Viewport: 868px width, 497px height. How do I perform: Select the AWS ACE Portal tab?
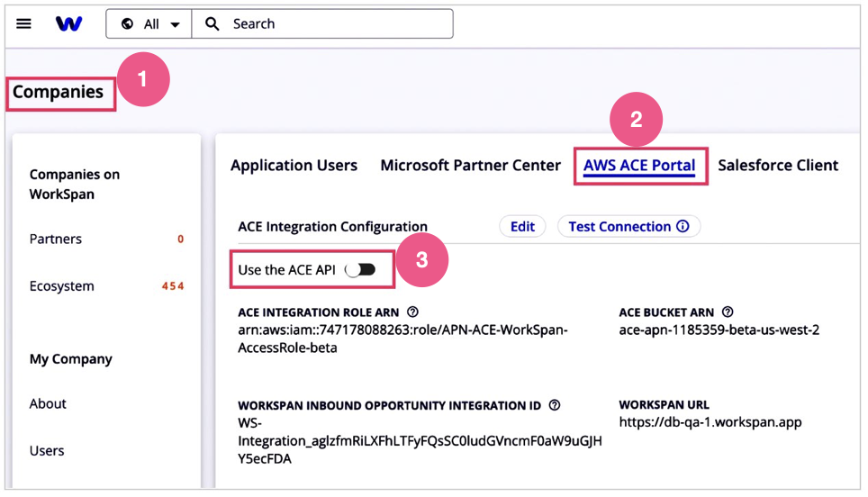click(639, 166)
